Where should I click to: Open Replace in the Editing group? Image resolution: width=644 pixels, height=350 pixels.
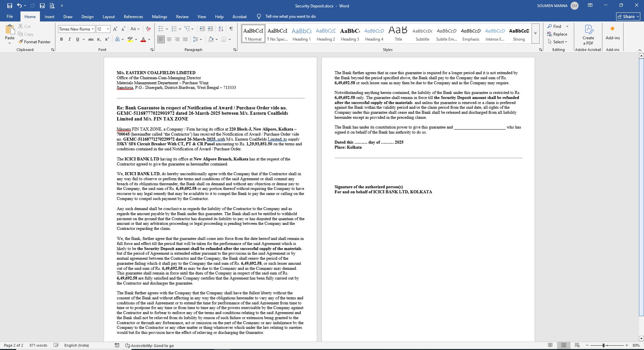[557, 34]
